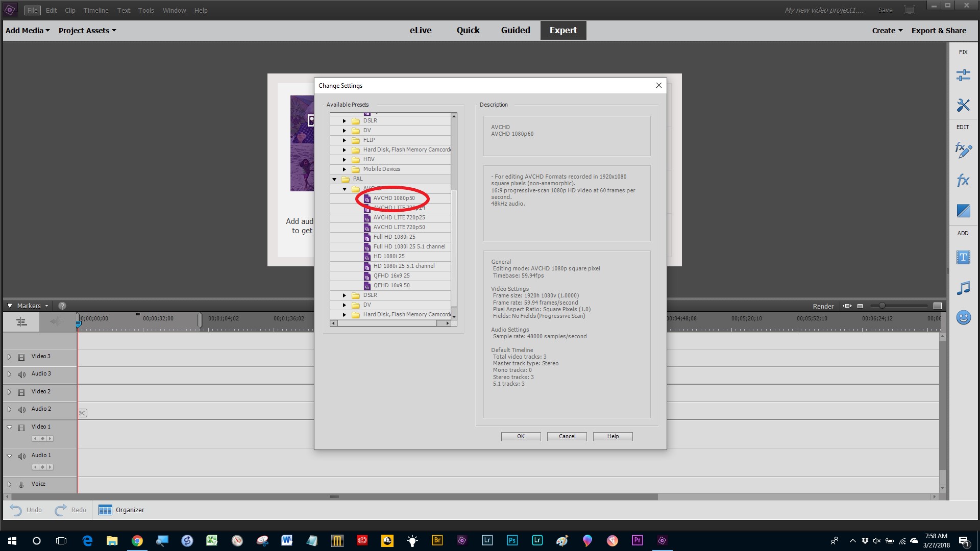Open Premiere Pro from the taskbar

(637, 541)
